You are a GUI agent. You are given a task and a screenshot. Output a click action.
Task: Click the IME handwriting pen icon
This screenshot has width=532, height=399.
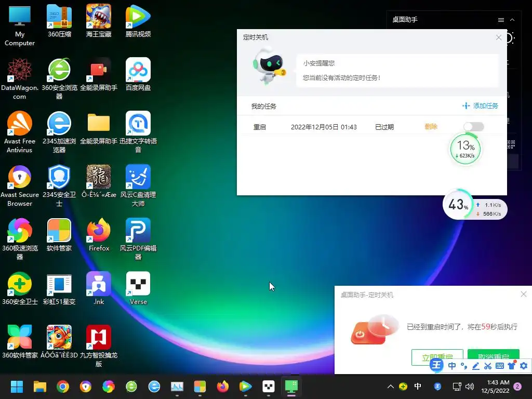pos(476,366)
